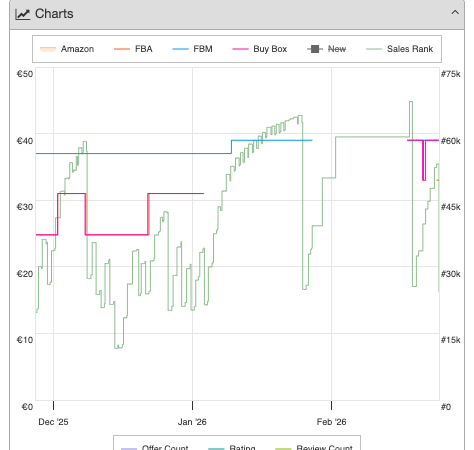Toggle the Amazon series in legend
This screenshot has height=450, width=474.
67,49
